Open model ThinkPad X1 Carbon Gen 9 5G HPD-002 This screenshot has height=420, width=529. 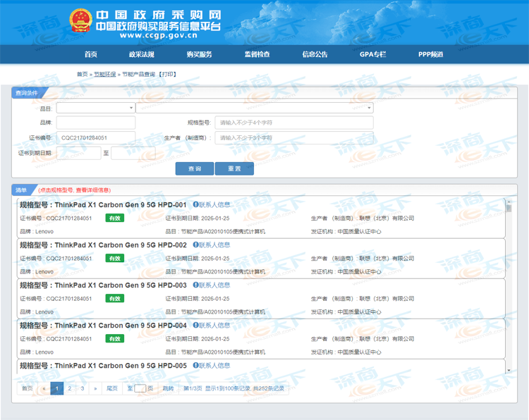[x=121, y=245]
